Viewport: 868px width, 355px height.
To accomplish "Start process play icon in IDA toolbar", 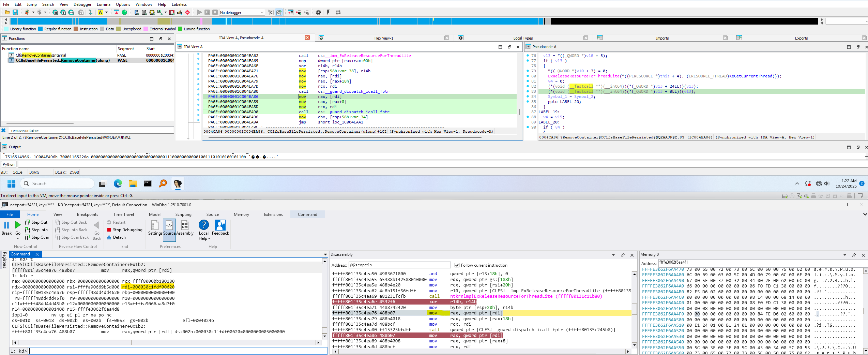I will tap(199, 12).
